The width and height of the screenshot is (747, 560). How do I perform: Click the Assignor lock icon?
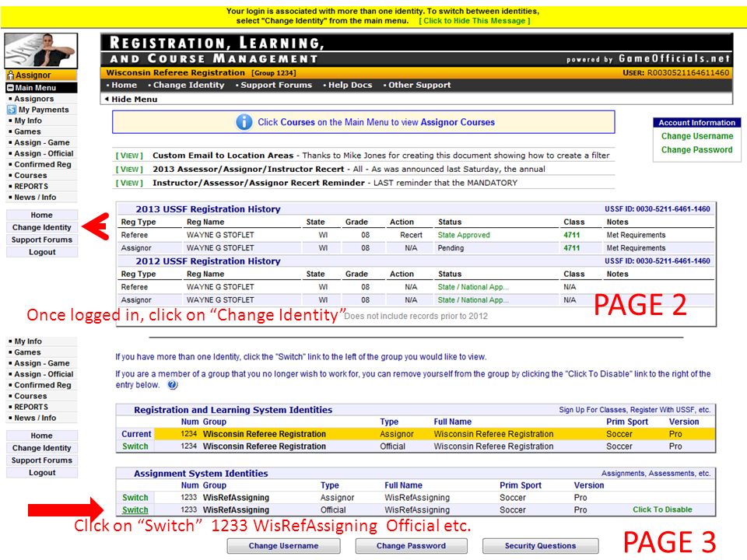[10, 75]
